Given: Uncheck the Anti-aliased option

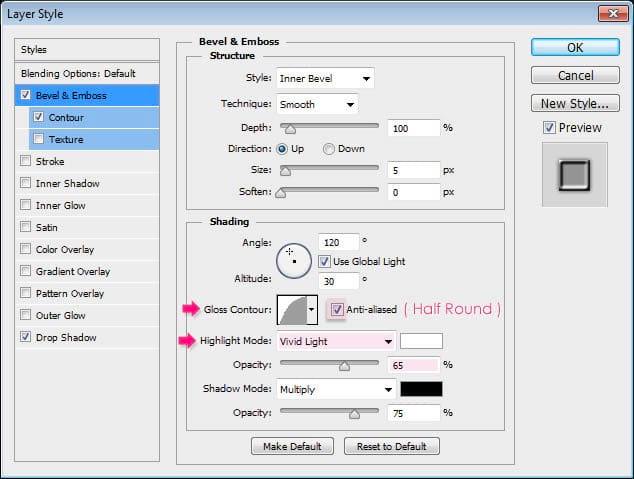Looking at the screenshot, I should pyautogui.click(x=337, y=310).
